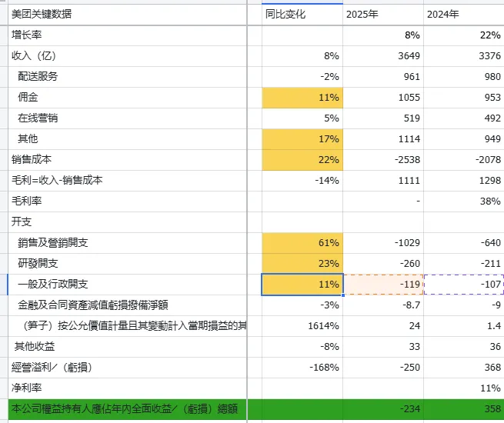Select the '毛利率' row label
The image size is (504, 423).
coord(127,202)
